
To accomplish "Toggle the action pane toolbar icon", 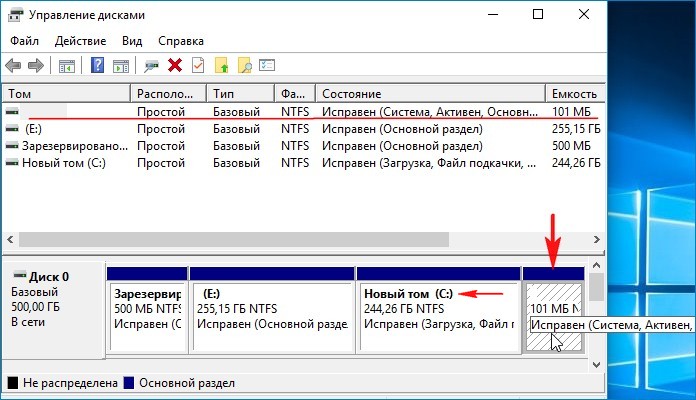I will click(121, 66).
